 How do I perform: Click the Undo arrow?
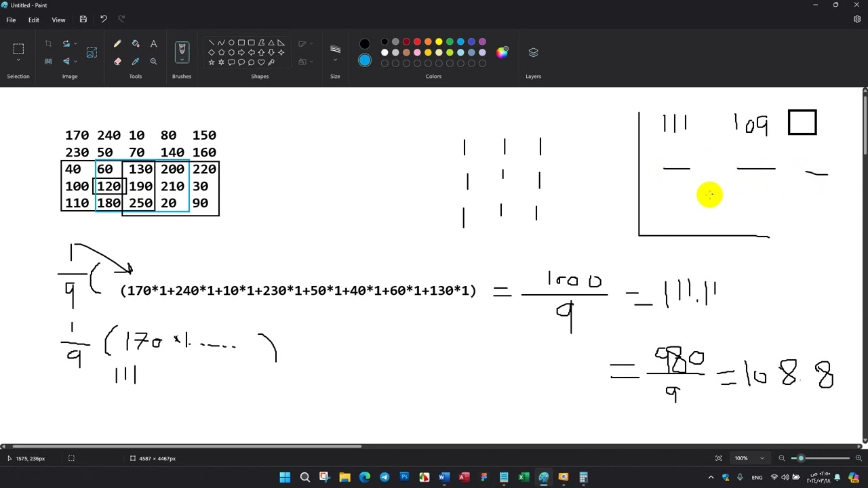pyautogui.click(x=104, y=20)
